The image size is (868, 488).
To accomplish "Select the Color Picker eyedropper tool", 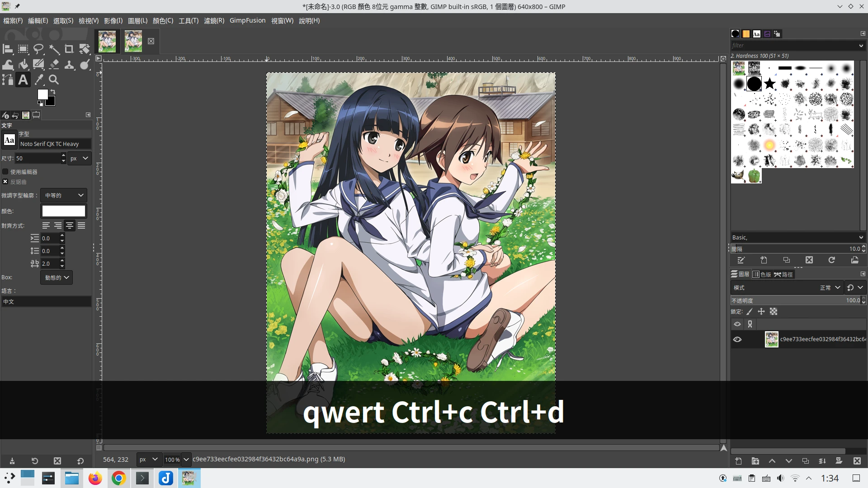I will pyautogui.click(x=39, y=80).
